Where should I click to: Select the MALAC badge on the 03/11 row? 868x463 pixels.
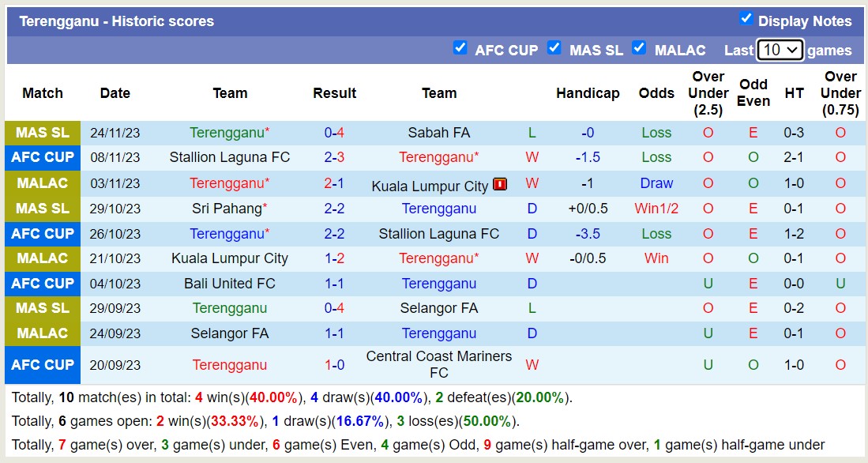pos(42,183)
